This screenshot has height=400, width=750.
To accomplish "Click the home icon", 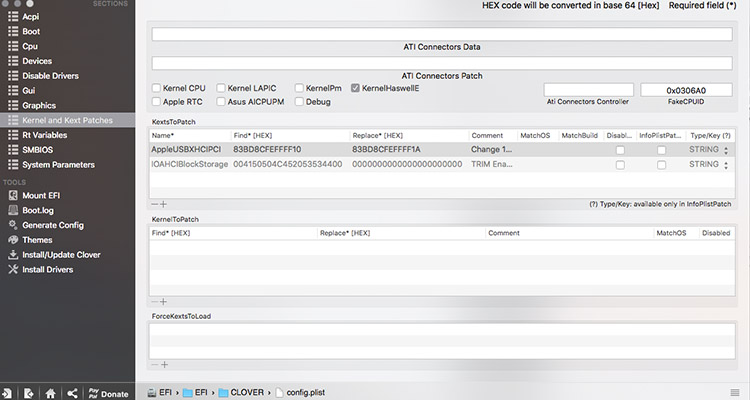I will (50, 393).
